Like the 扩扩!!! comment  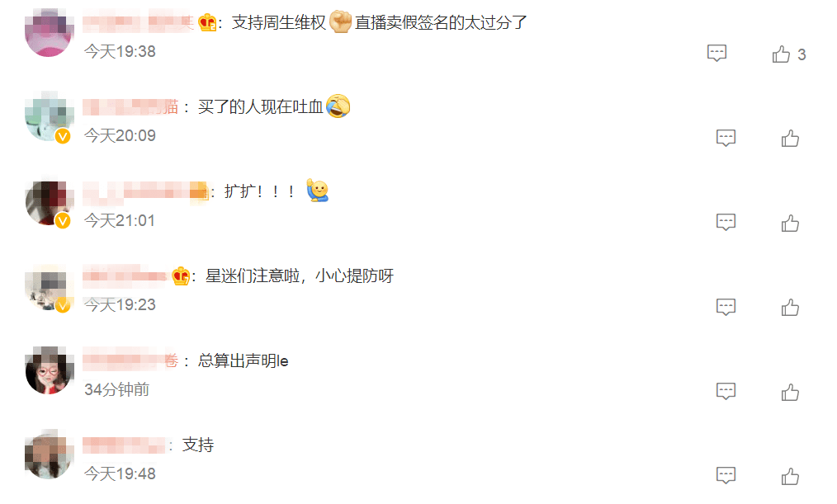click(x=790, y=223)
